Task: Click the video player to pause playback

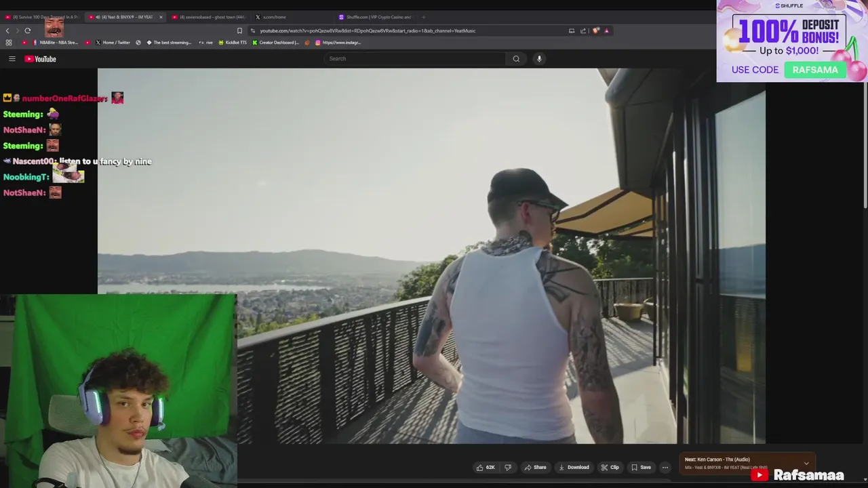Action: pyautogui.click(x=431, y=256)
